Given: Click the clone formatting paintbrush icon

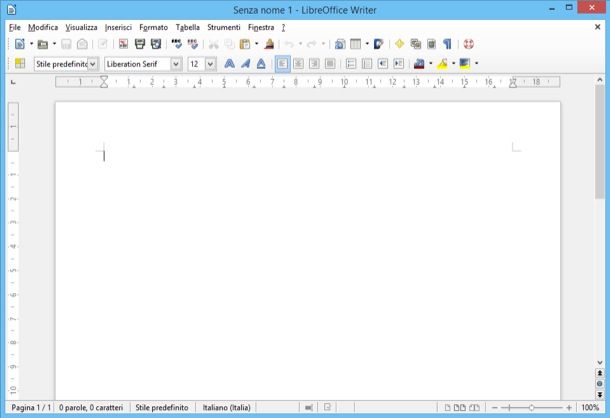Looking at the screenshot, I should [x=269, y=44].
